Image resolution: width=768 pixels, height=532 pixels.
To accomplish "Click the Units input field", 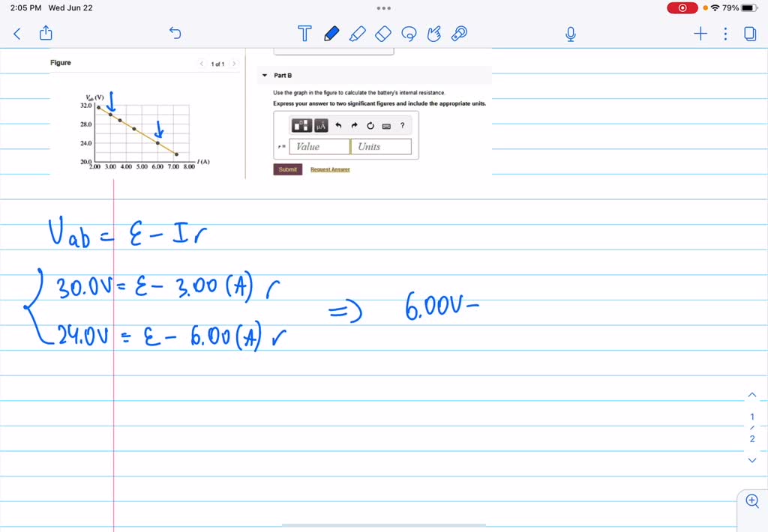I will click(381, 147).
